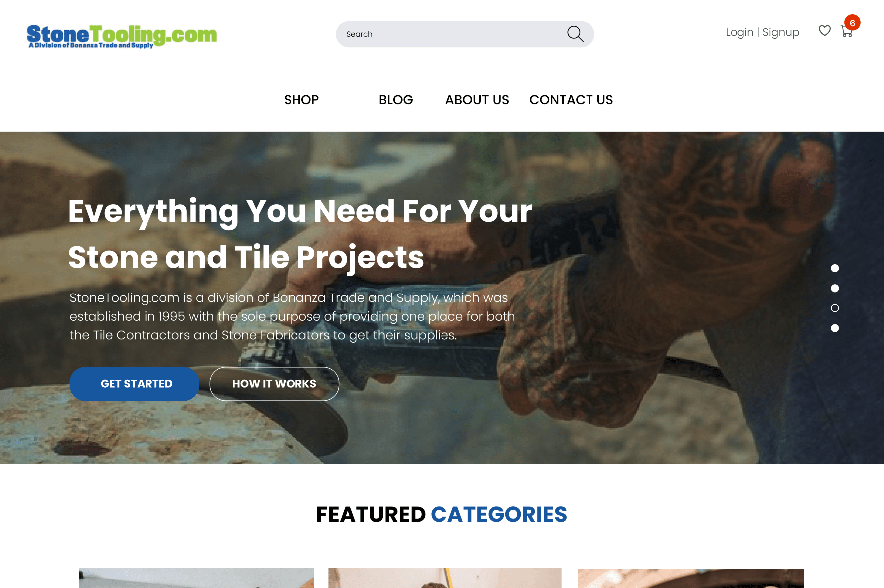
Task: Focus the Search input field
Action: [x=451, y=34]
